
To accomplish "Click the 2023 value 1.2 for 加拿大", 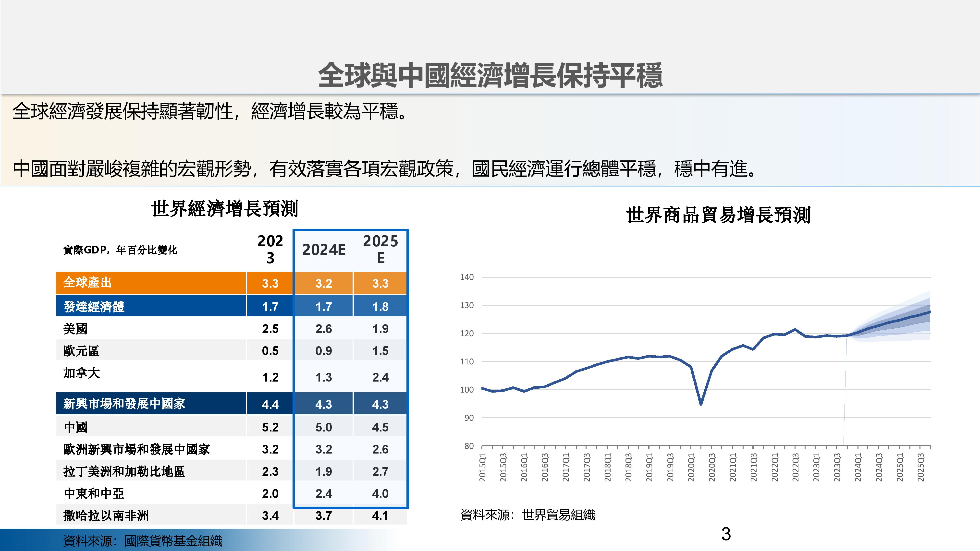I will pos(270,377).
